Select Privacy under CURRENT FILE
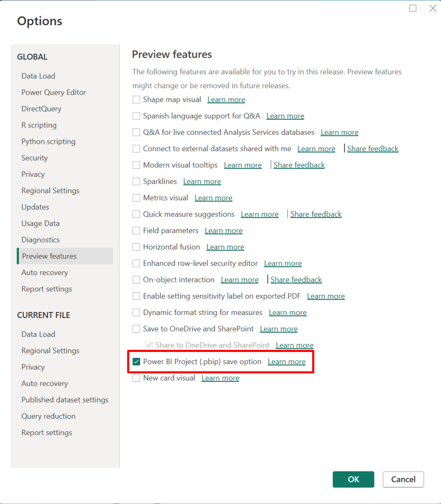The height and width of the screenshot is (504, 441). 33,367
